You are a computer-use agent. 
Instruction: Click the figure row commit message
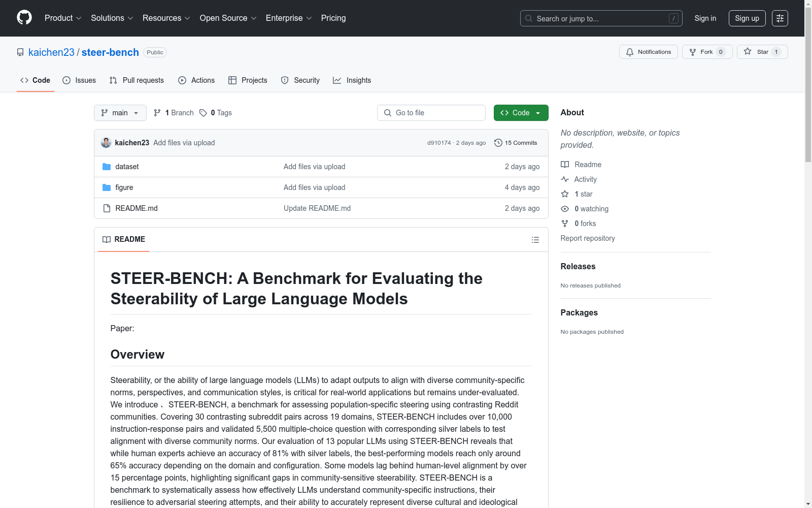click(x=315, y=187)
